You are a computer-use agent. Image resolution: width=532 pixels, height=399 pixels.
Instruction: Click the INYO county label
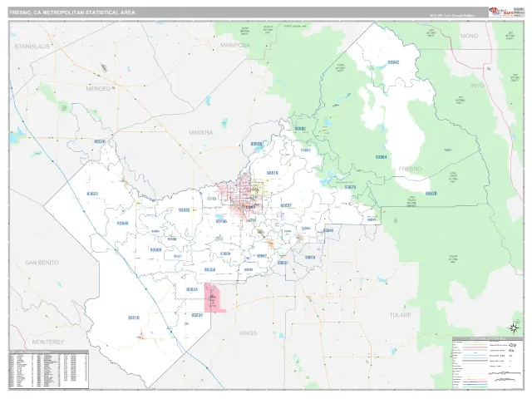(x=477, y=86)
